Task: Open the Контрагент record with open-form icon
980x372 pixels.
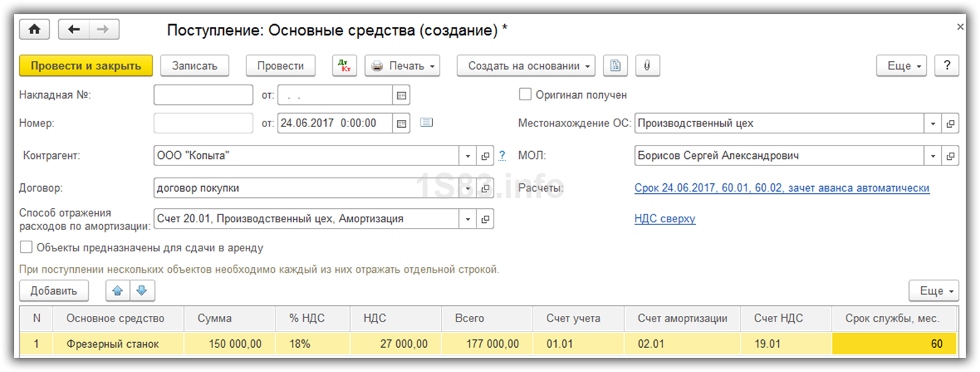Action: [x=486, y=156]
